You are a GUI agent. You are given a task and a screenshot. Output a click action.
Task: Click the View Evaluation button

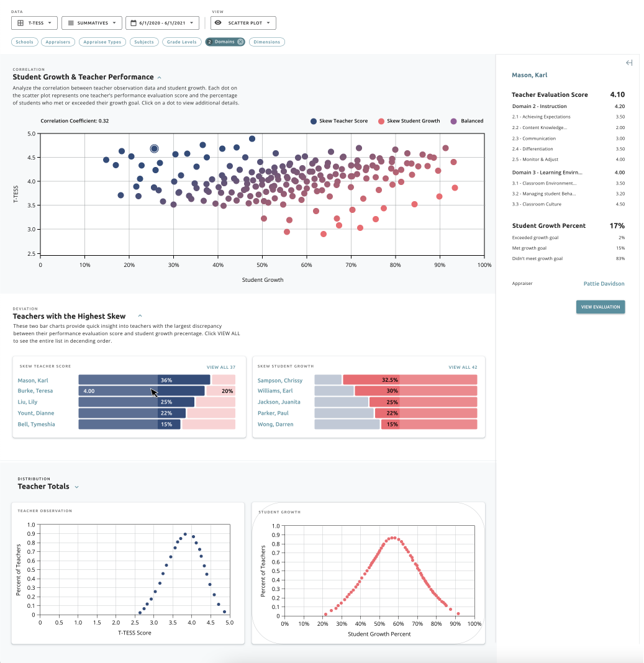click(x=600, y=307)
